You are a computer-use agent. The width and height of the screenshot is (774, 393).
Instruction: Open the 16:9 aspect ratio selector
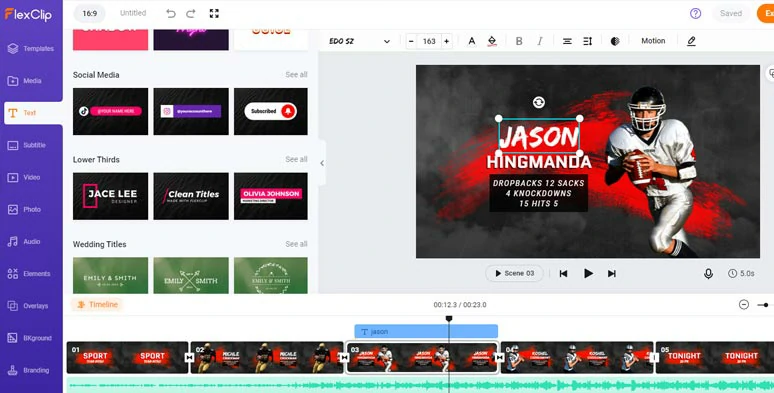pos(89,13)
